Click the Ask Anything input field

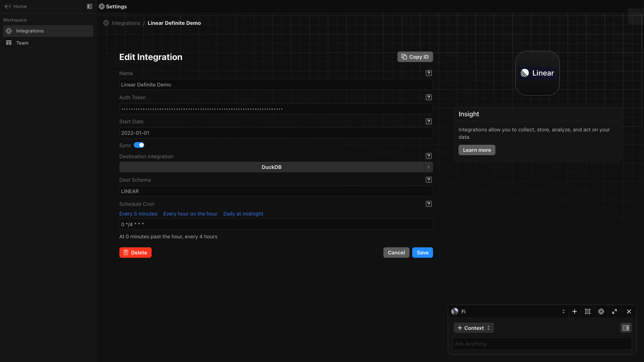coord(541,344)
